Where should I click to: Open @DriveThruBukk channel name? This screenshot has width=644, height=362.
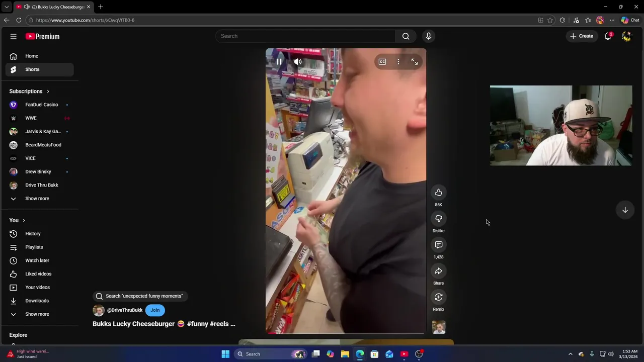coord(125,310)
